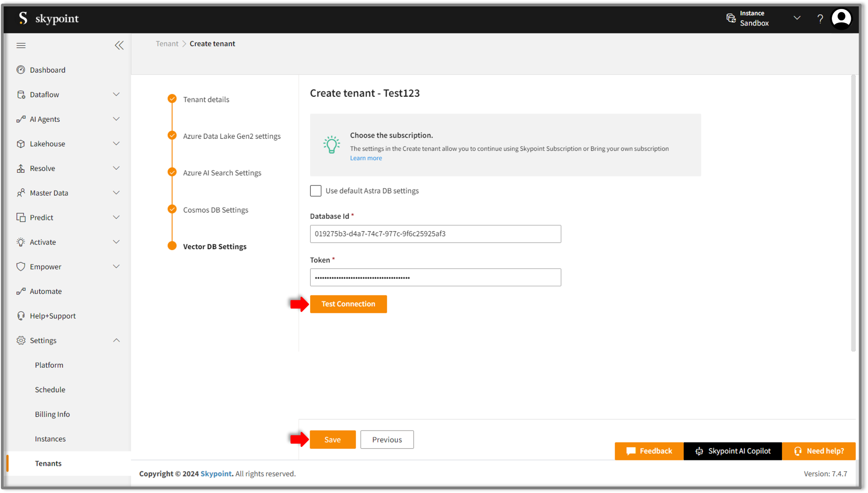Click the Test Connection button
This screenshot has height=493, width=868.
point(348,303)
